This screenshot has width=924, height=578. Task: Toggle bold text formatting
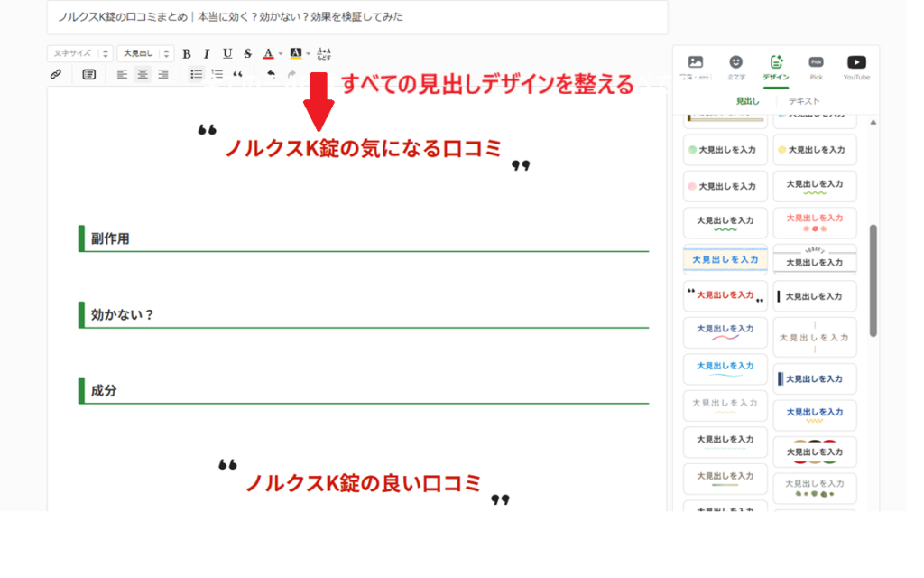click(187, 53)
